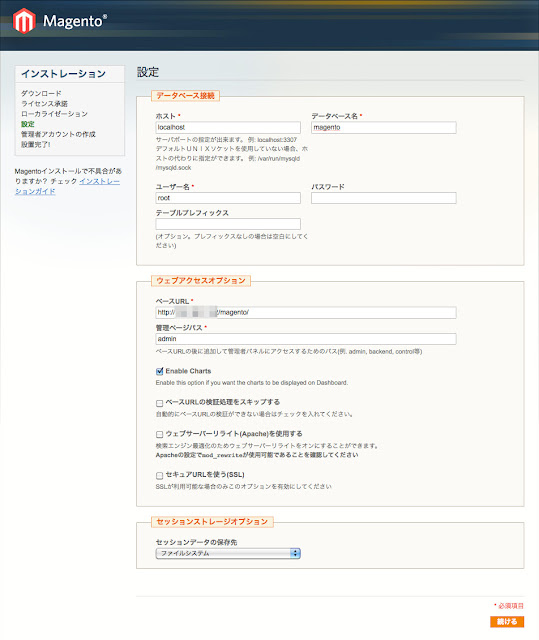Click the ベースURL input field

[x=306, y=313]
